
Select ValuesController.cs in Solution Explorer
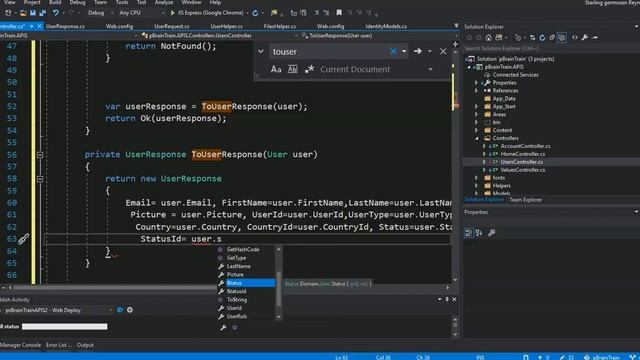[522, 170]
